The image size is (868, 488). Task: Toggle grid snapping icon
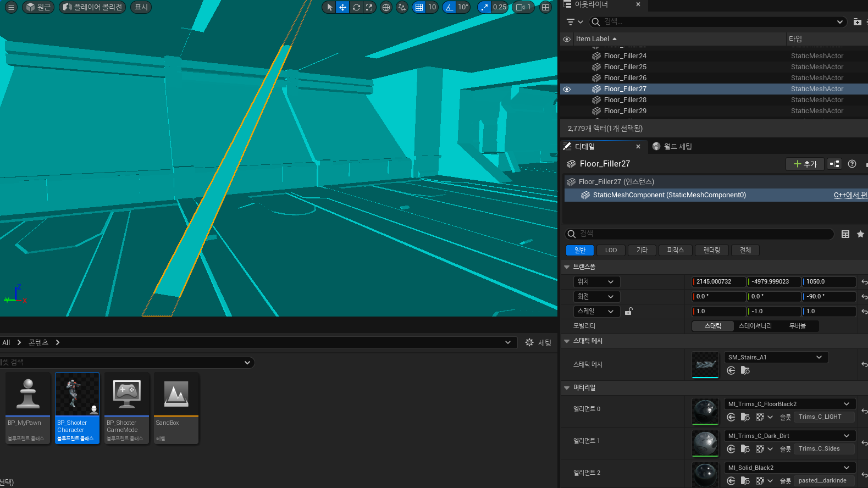tap(419, 7)
